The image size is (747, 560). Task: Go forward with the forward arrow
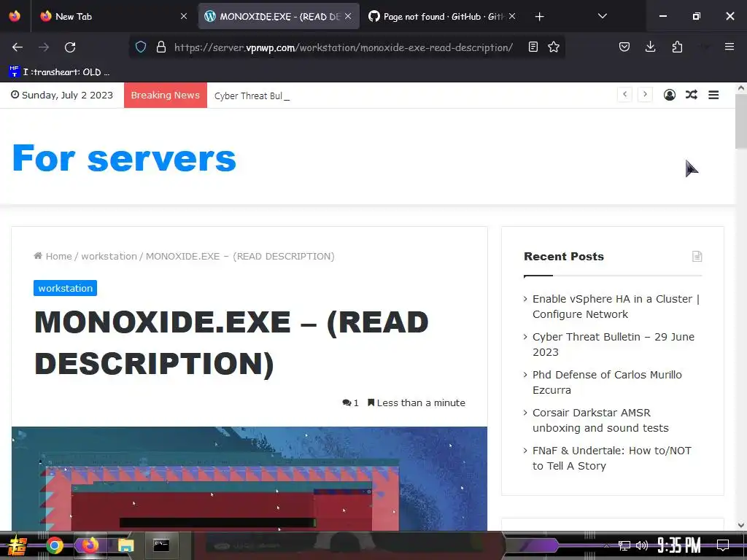44,47
